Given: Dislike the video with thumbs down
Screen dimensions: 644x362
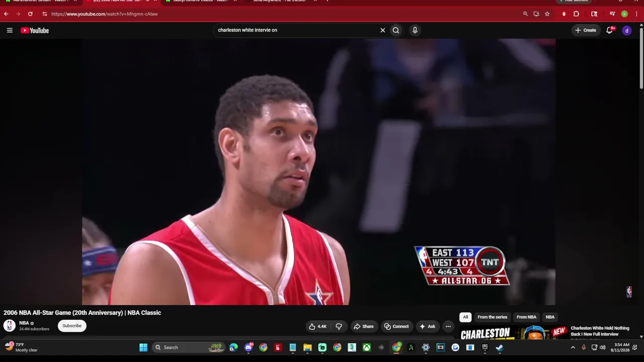Looking at the screenshot, I should click(x=339, y=326).
